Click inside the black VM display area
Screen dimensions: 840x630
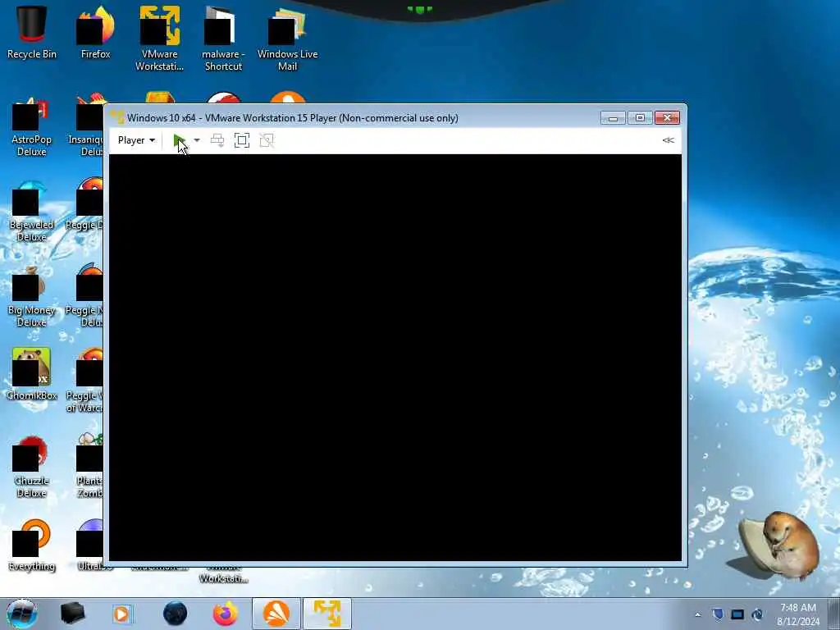tap(395, 358)
